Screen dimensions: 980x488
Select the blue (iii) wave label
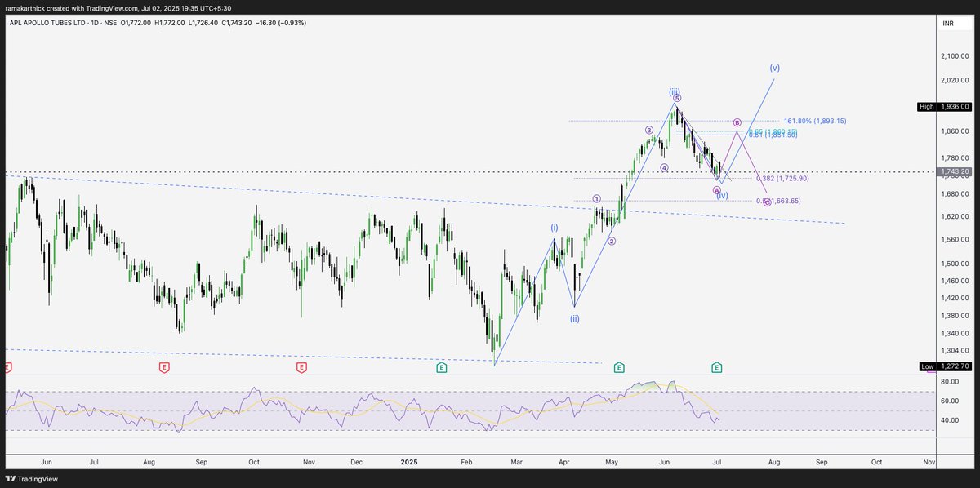675,91
